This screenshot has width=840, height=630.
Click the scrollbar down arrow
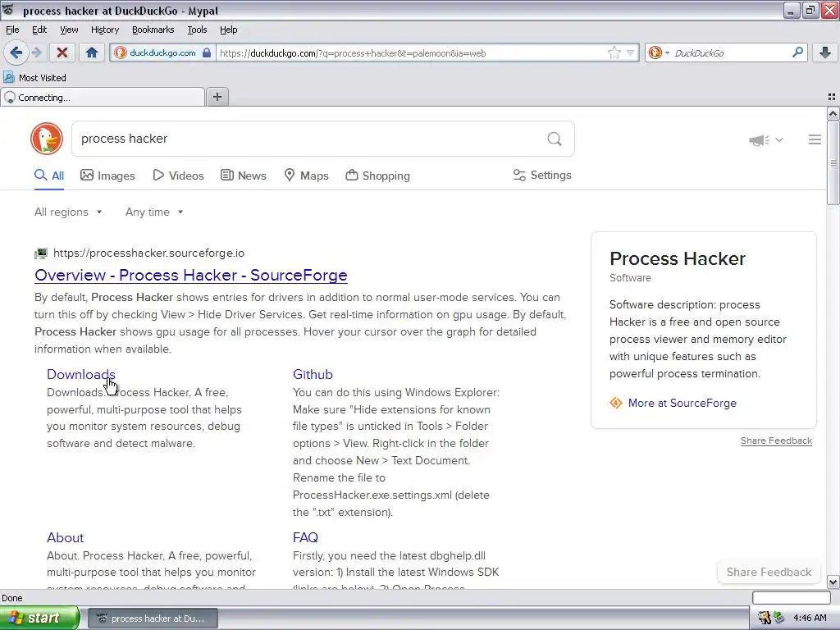833,582
